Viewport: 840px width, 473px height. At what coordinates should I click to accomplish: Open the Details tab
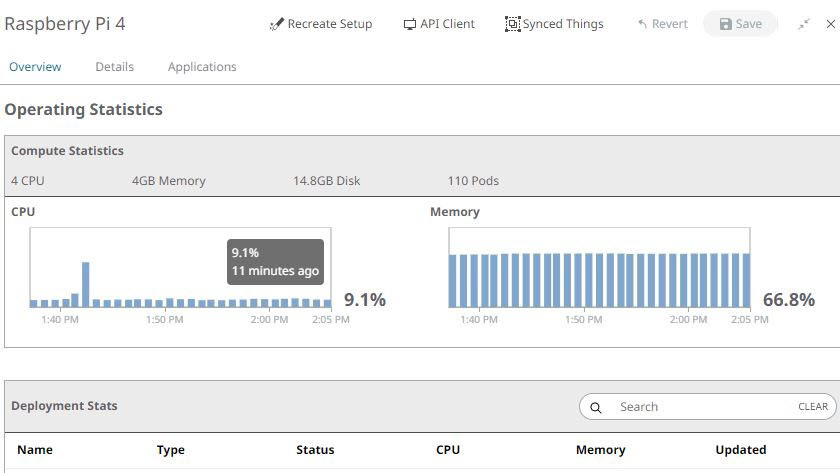[114, 67]
